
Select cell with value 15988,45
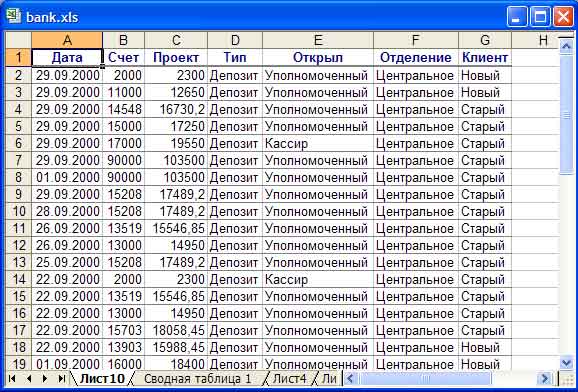tap(176, 347)
